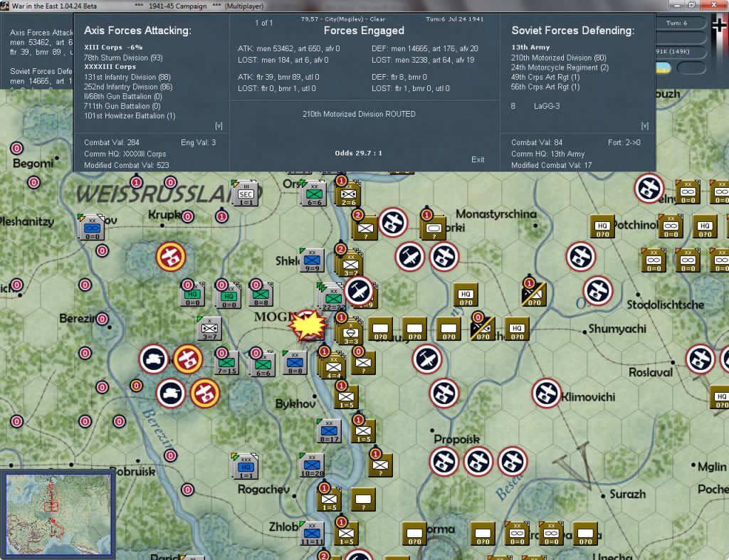Select the green 8=8 infantry division

click(x=261, y=295)
